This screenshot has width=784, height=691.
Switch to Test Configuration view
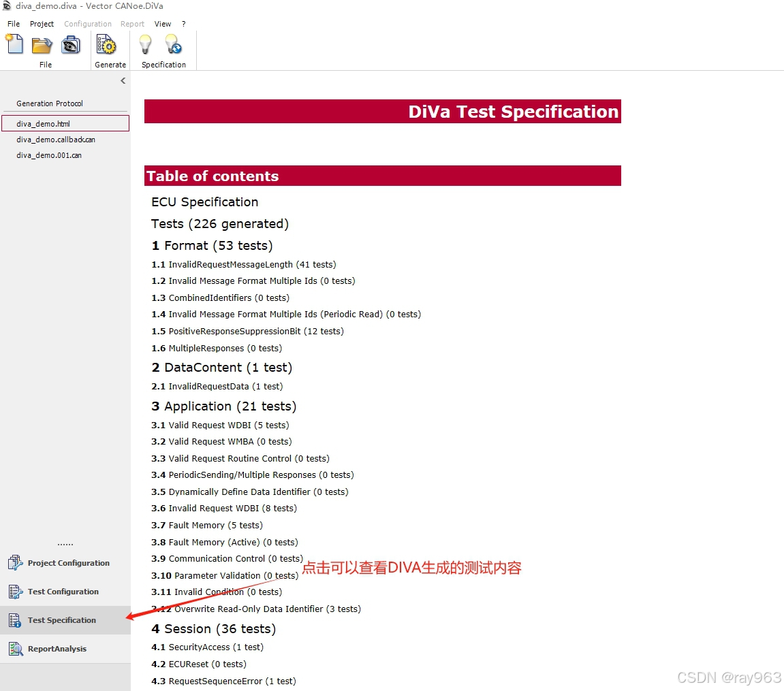65,592
